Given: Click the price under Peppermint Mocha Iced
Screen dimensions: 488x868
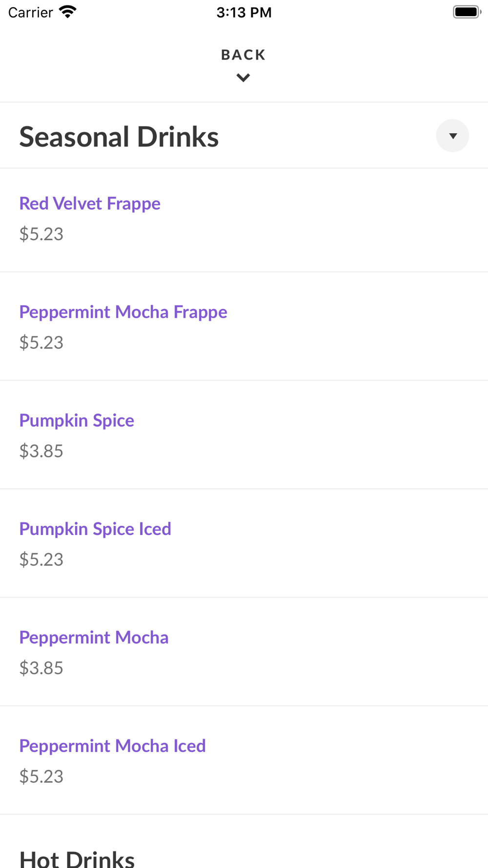Looking at the screenshot, I should pos(41,776).
